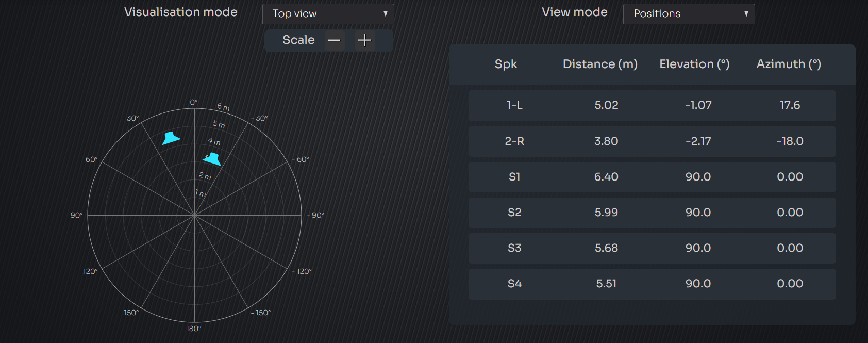
Task: Click the S3 speaker row
Action: tap(652, 248)
